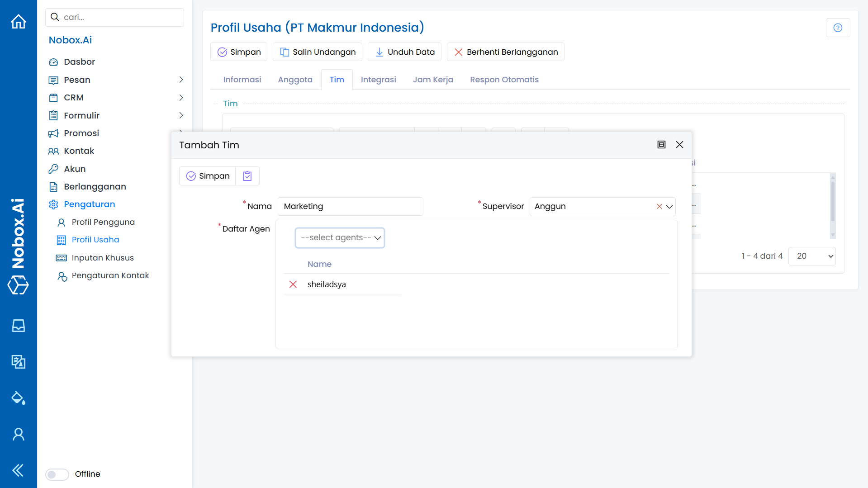Open page size dropdown showing 20
The image size is (868, 488).
(811, 256)
